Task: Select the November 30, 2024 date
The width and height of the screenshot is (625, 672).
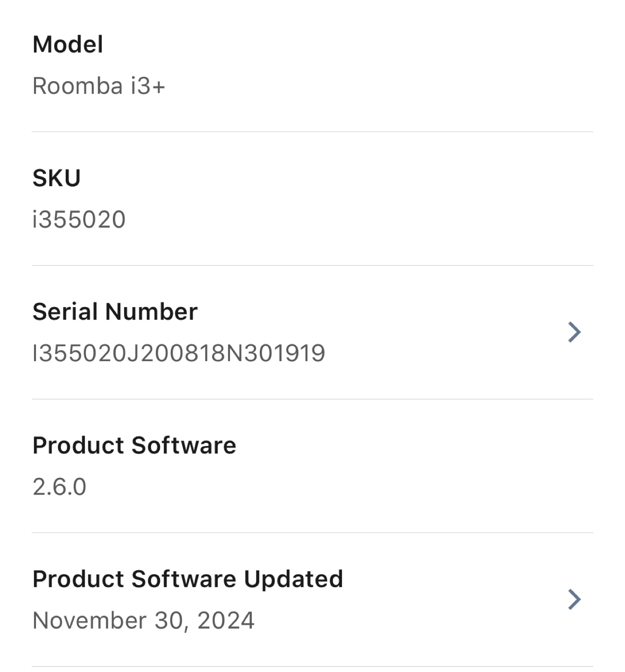Action: (x=143, y=620)
